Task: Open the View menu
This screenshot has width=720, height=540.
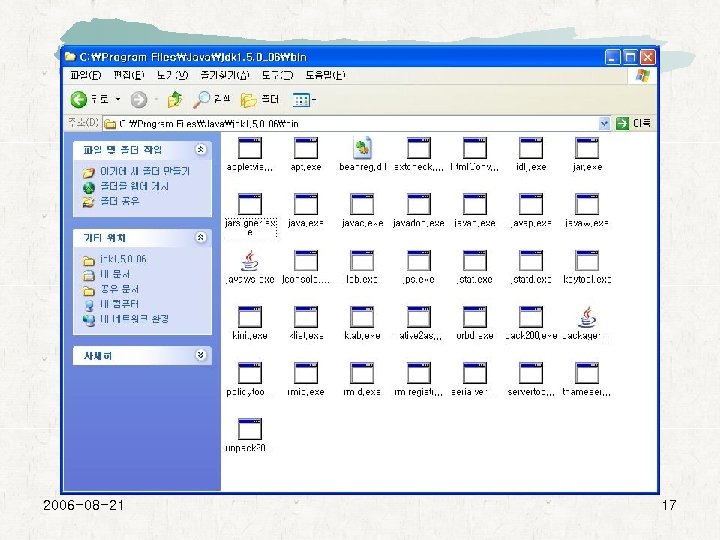Action: pyautogui.click(x=172, y=75)
